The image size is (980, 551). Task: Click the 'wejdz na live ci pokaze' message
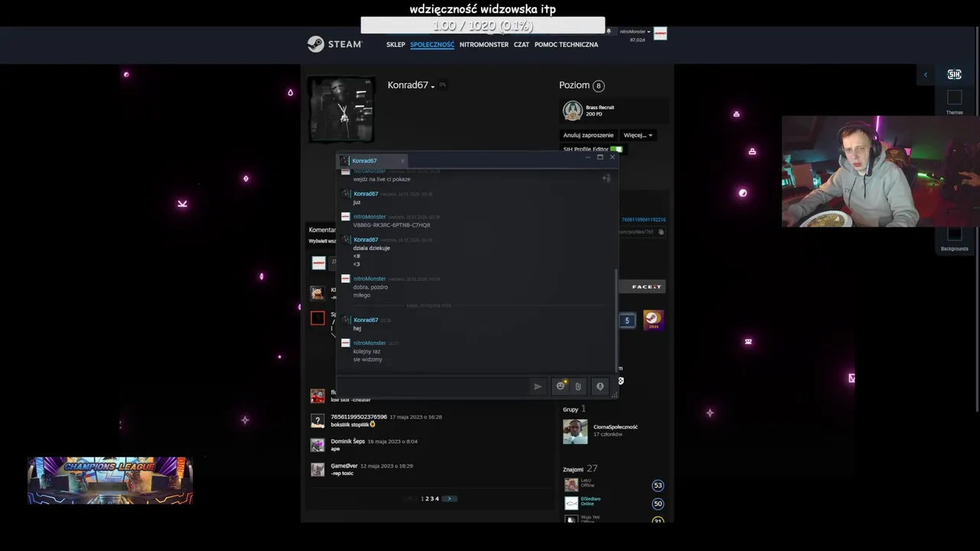tap(382, 179)
